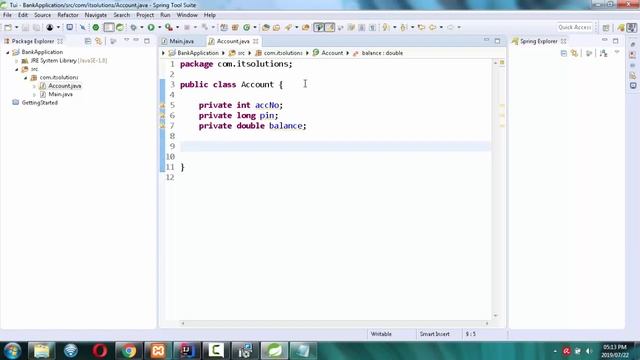The image size is (640, 360).
Task: Click the Open Type toolbar icon
Action: 266,27
